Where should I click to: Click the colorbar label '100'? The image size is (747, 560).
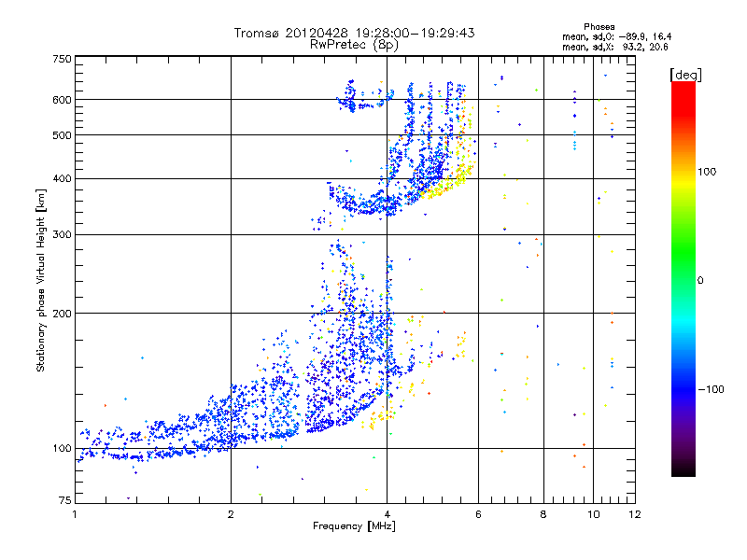[x=707, y=172]
